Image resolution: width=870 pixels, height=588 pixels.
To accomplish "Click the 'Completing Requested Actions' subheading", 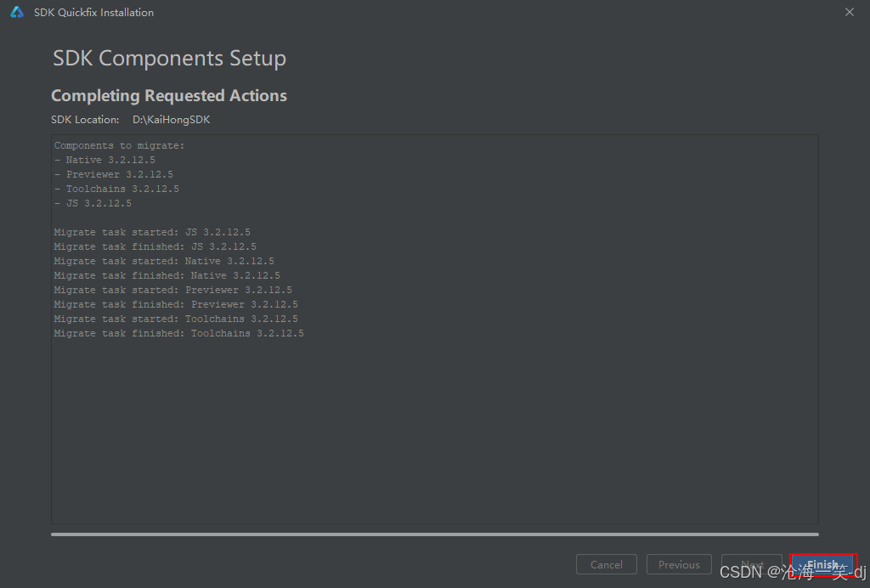I will pos(169,95).
